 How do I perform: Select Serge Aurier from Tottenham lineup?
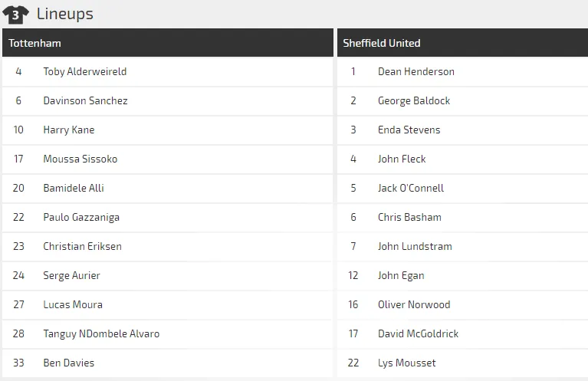[72, 275]
